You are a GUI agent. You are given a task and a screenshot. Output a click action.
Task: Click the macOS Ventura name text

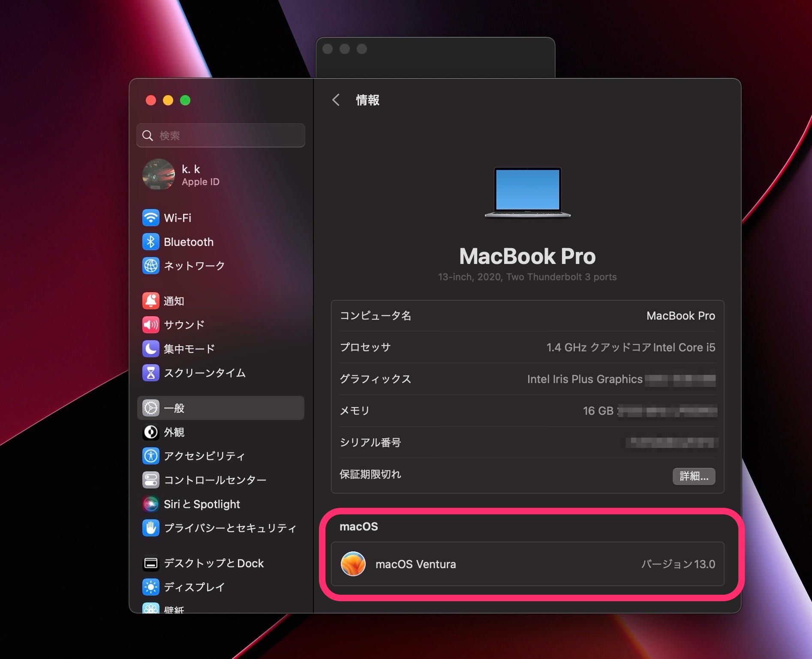tap(415, 564)
